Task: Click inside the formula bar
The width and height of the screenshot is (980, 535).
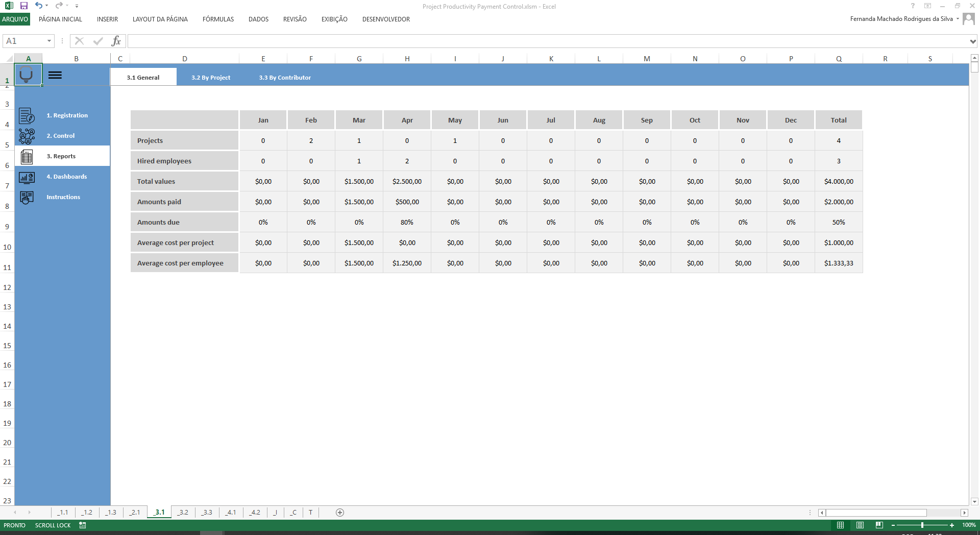Action: [357, 41]
